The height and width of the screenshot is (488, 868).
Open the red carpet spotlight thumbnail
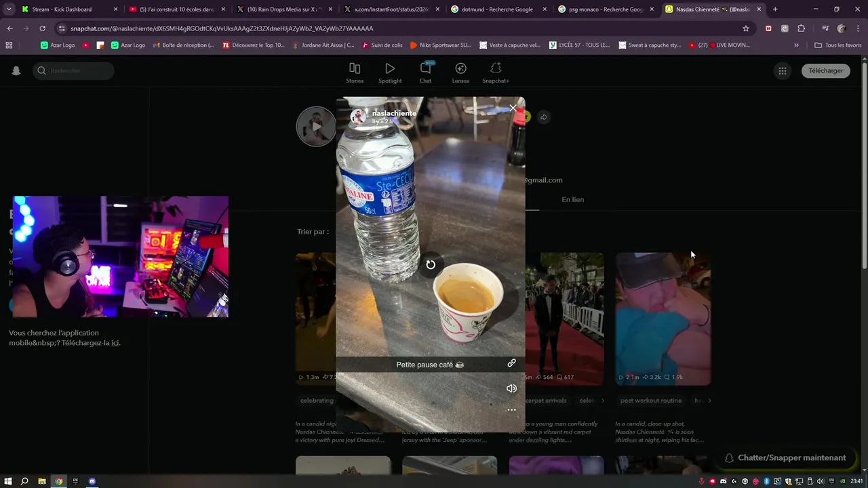click(564, 319)
